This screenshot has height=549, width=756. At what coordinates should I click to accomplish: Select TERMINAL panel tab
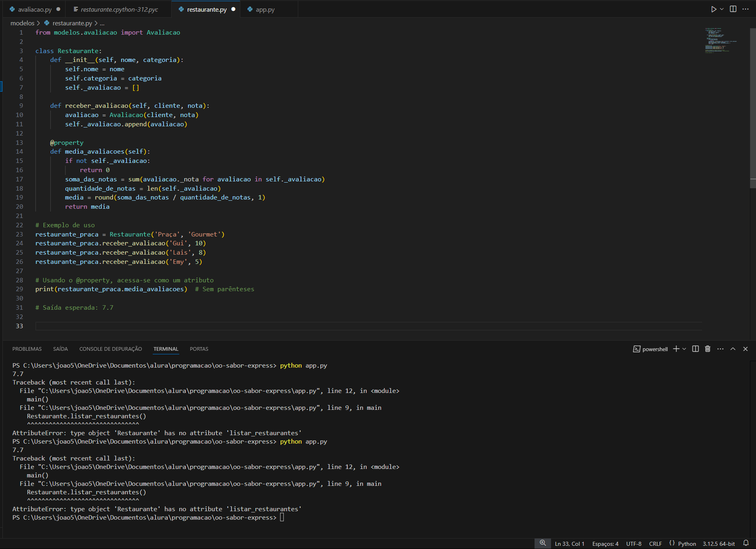pos(166,349)
